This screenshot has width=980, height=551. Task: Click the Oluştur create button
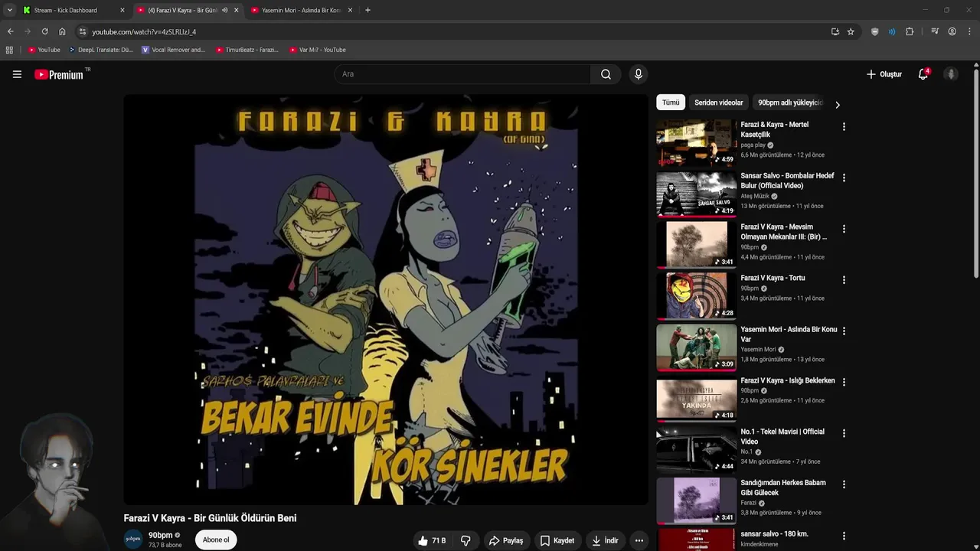pos(884,74)
